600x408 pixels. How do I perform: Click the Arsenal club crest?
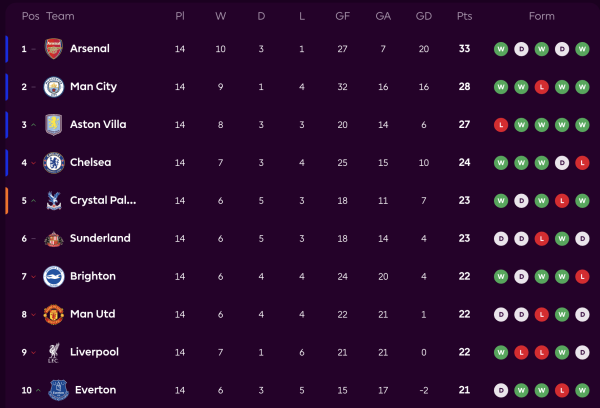54,48
